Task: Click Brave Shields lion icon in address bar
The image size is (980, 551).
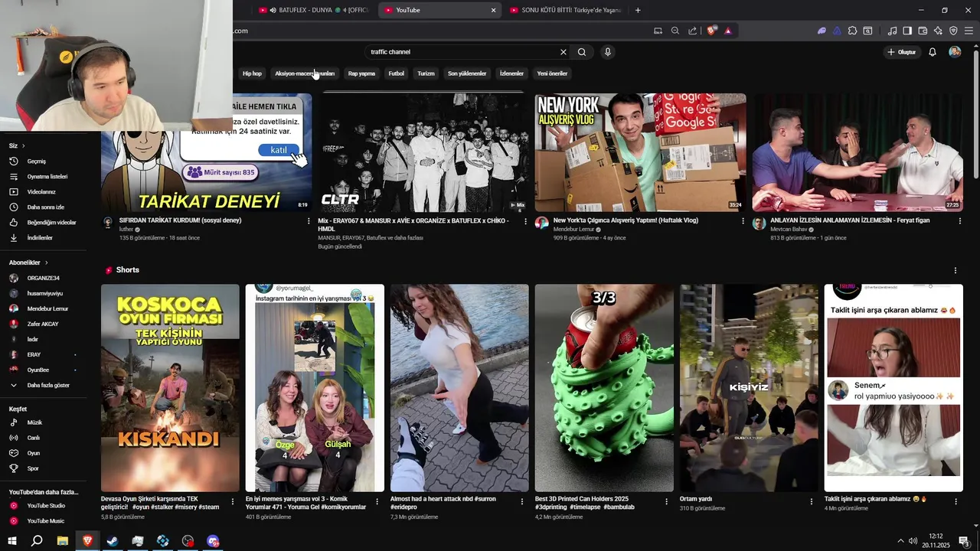Action: (712, 31)
